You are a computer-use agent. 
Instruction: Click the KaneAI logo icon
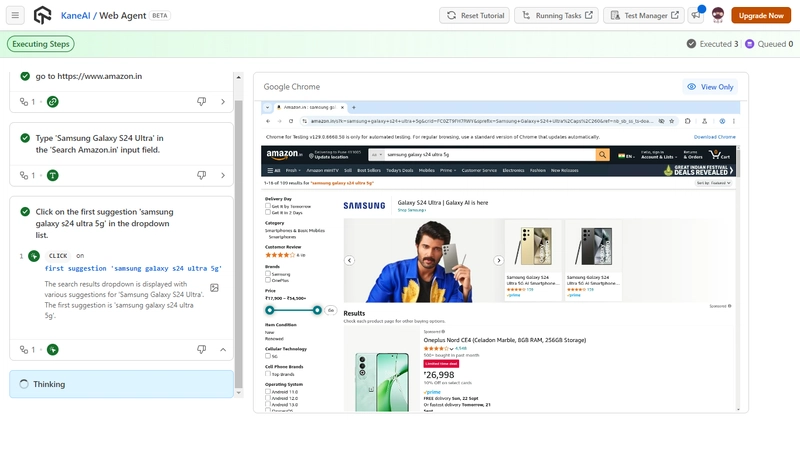[42, 15]
